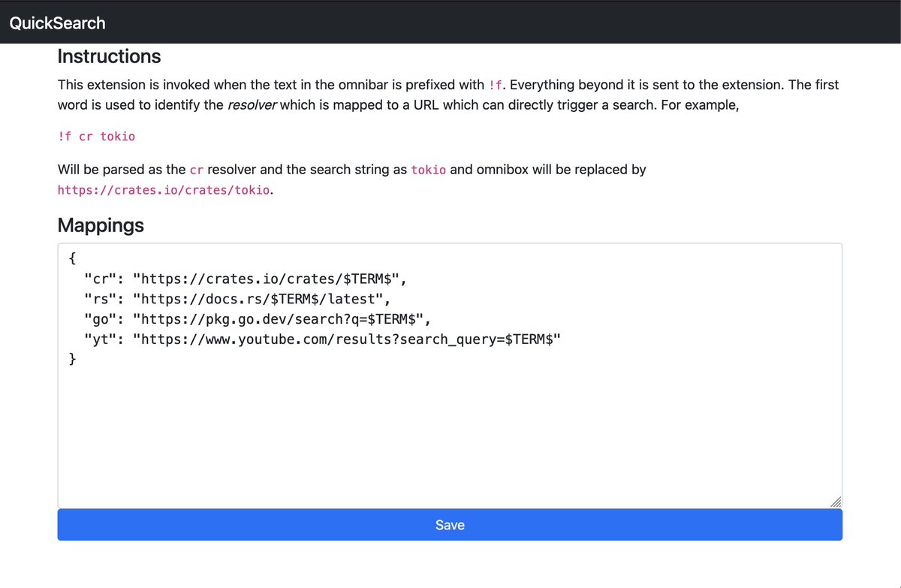The width and height of the screenshot is (901, 588).
Task: Click the Mappings heading
Action: 101,225
